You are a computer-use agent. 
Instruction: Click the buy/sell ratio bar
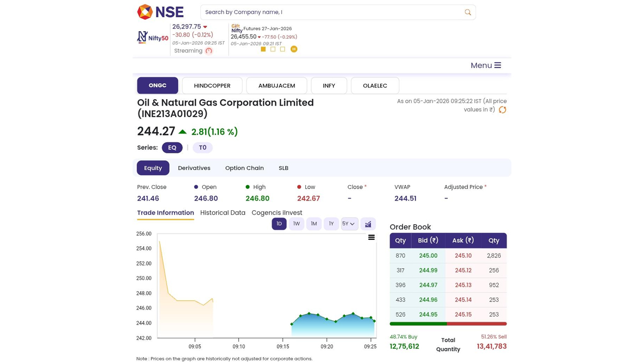pyautogui.click(x=448, y=324)
